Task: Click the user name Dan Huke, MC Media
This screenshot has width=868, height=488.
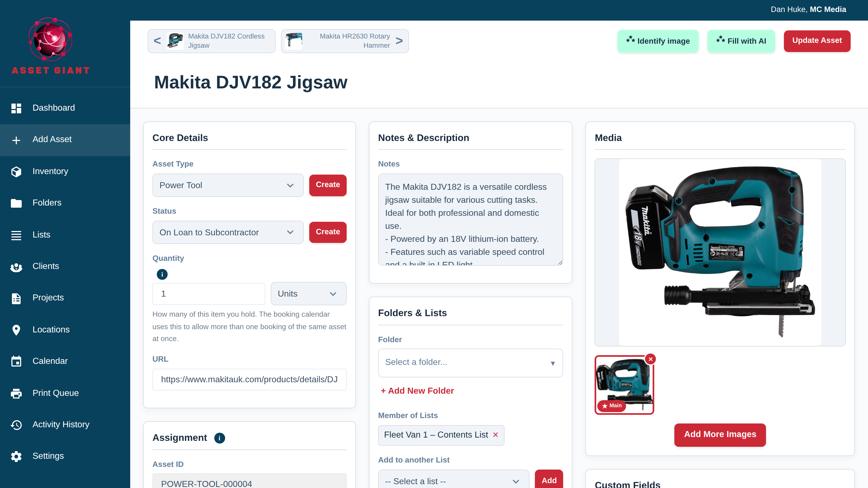Action: 808,9
